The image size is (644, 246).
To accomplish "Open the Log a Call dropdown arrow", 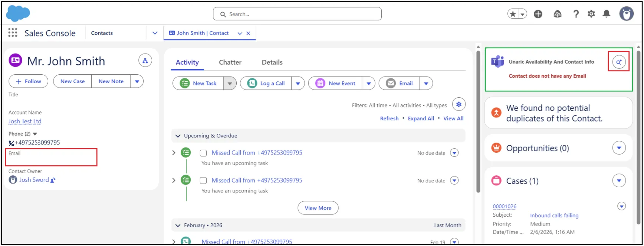I will point(298,84).
